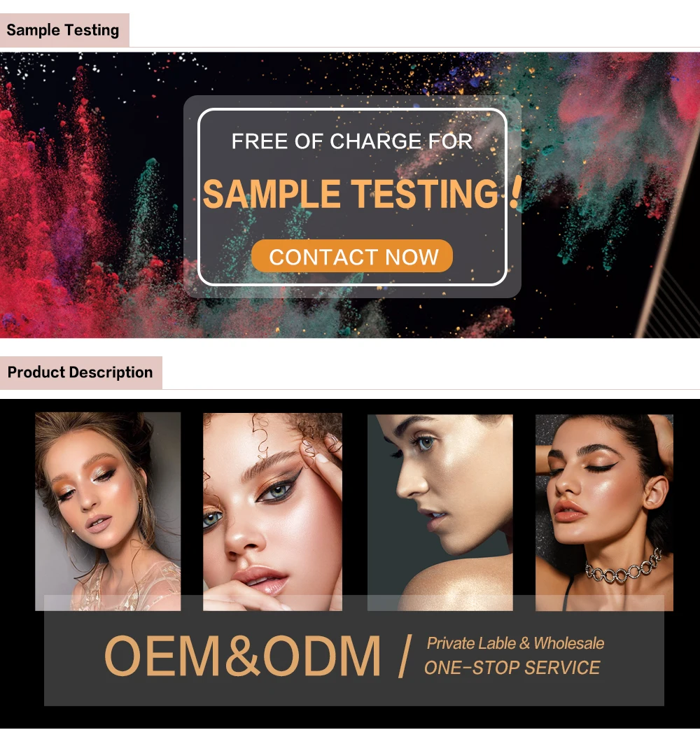Select the Product Description section header
The width and height of the screenshot is (700, 744).
[x=80, y=372]
